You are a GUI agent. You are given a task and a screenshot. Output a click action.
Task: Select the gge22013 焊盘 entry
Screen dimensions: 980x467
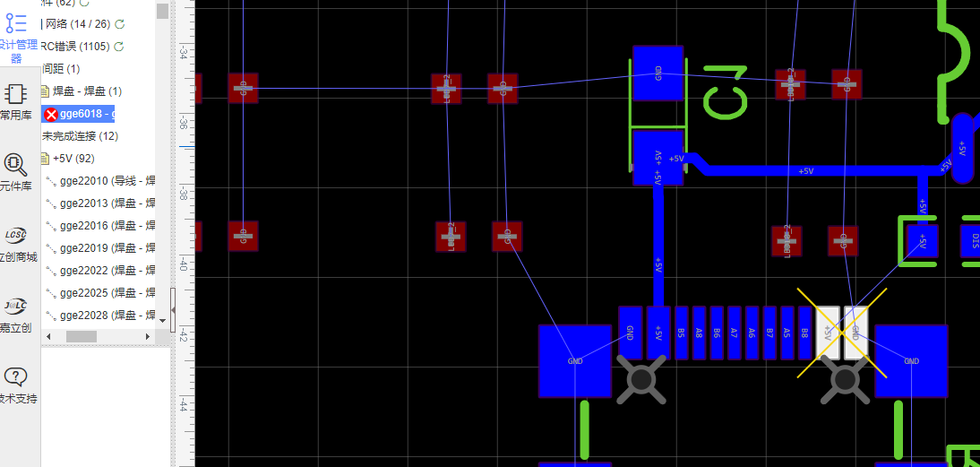[107, 203]
